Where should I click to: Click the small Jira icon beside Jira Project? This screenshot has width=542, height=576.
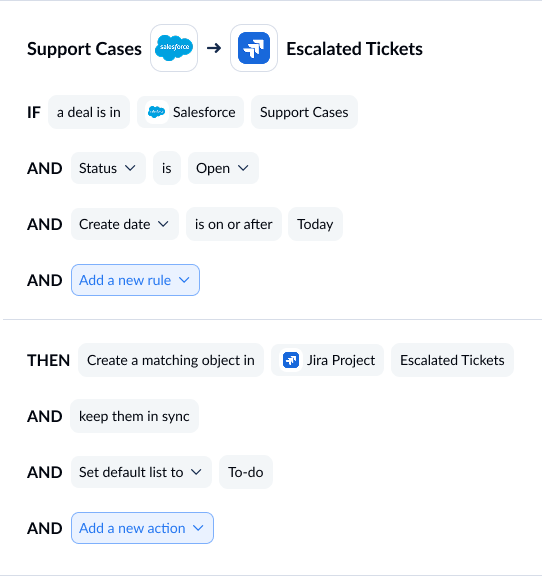pyautogui.click(x=291, y=360)
